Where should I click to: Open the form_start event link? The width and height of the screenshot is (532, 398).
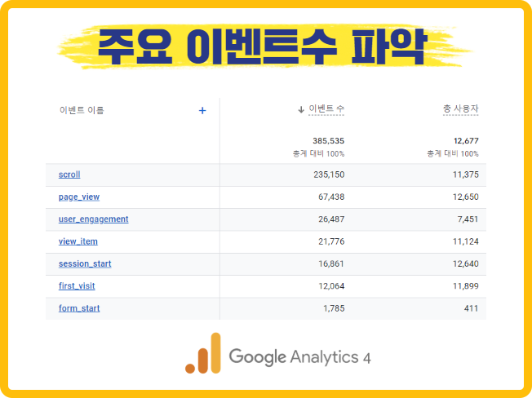pyautogui.click(x=79, y=308)
